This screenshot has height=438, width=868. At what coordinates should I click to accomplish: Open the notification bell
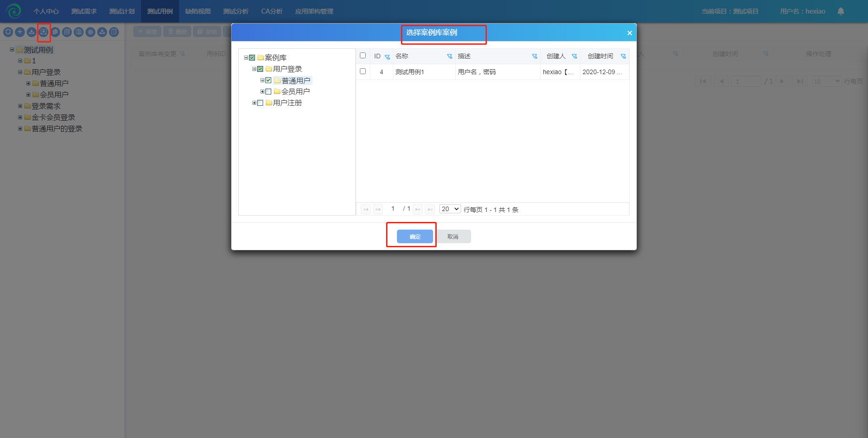click(x=841, y=11)
